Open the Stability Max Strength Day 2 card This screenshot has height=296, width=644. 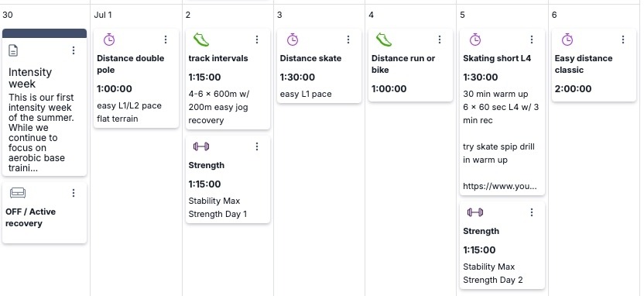tap(502, 246)
